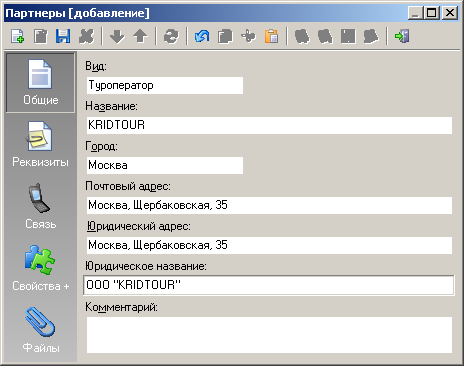This screenshot has height=366, width=464.
Task: Refresh data with the circular arrows icon
Action: coord(171,36)
